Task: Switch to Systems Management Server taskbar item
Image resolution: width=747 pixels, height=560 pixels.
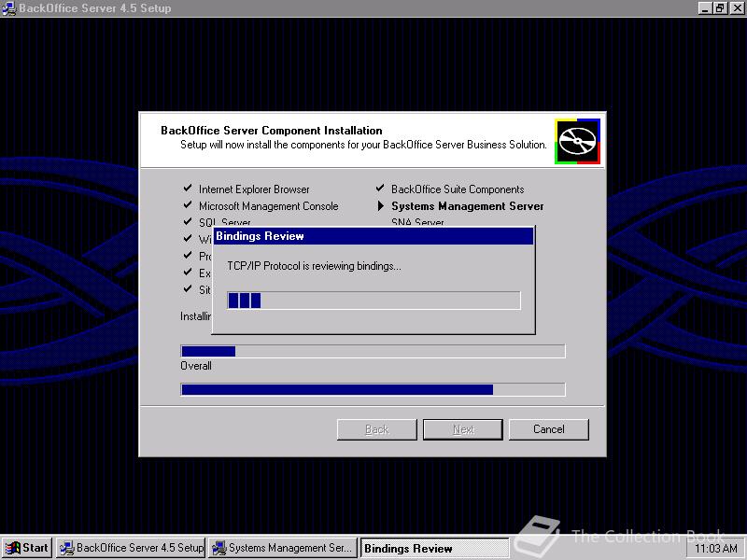Action: pos(283,548)
